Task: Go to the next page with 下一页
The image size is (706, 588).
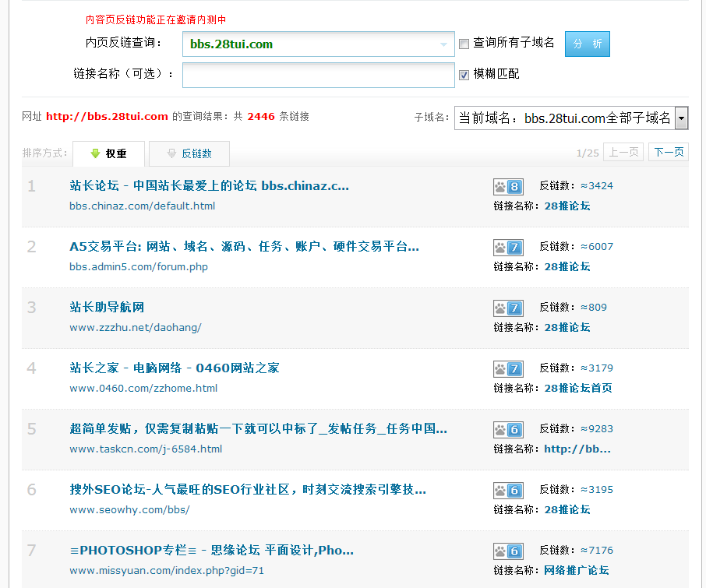Action: tap(668, 152)
